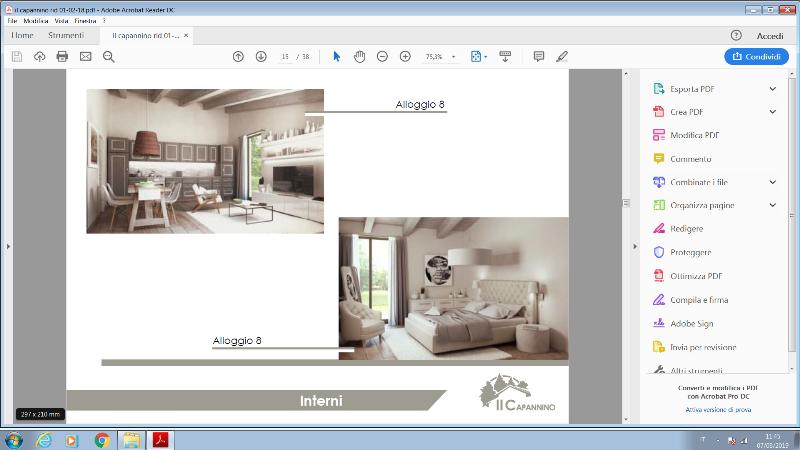Expand the Organizza pagine options

(x=772, y=205)
